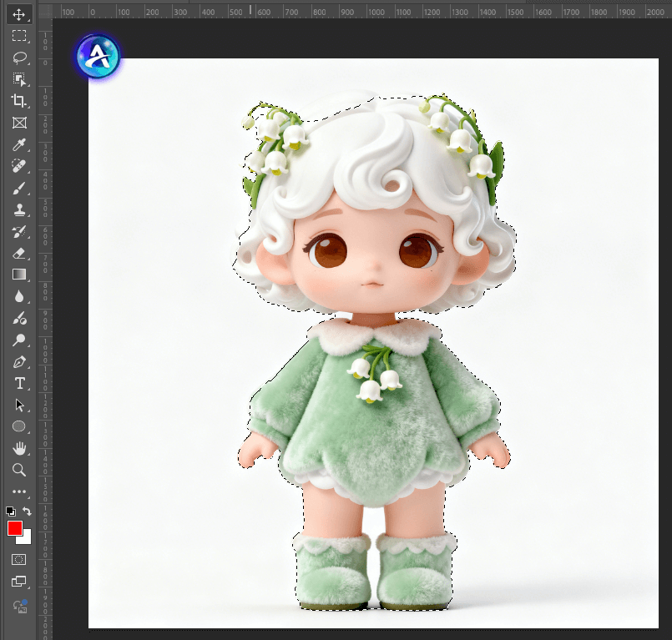The height and width of the screenshot is (640, 672).
Task: Select the Rectangular Marquee tool
Action: point(19,36)
